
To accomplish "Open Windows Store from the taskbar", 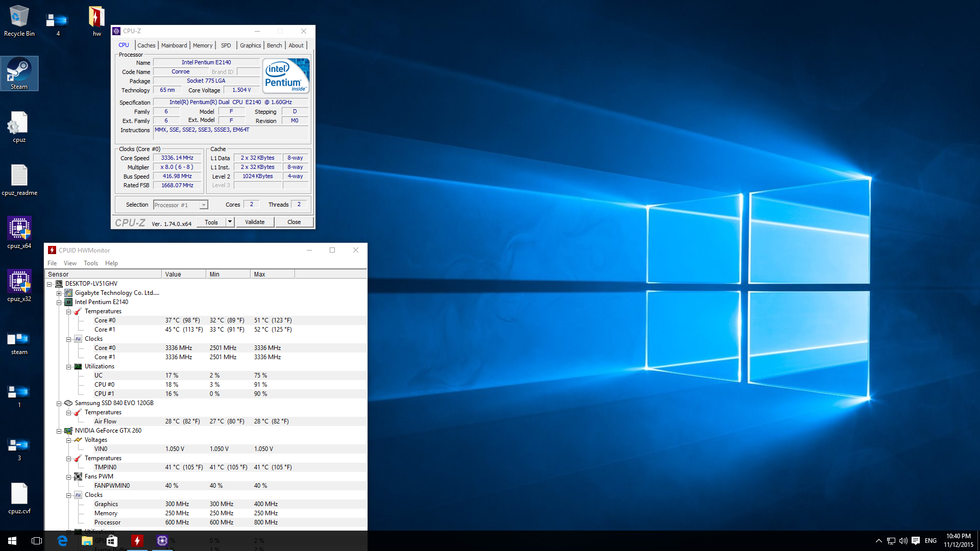I will pyautogui.click(x=112, y=541).
